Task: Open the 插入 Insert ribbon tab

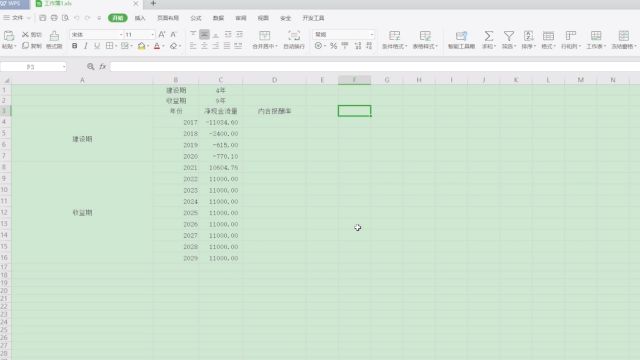Action: click(x=140, y=18)
